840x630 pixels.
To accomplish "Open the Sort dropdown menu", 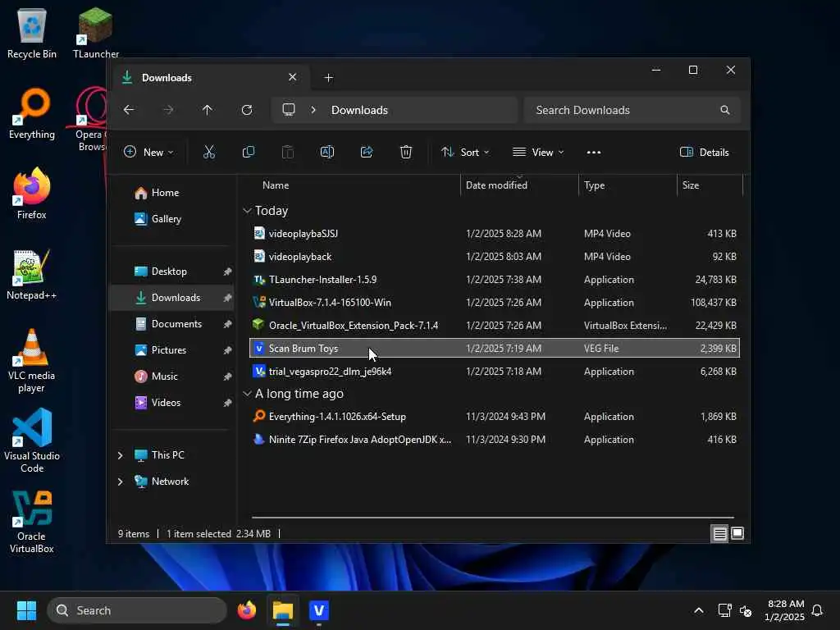I will click(x=465, y=152).
